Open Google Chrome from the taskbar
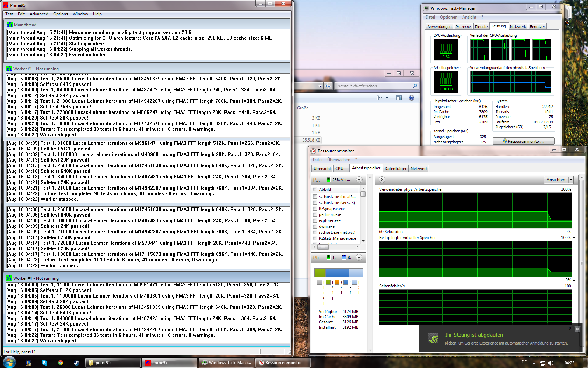 point(61,363)
